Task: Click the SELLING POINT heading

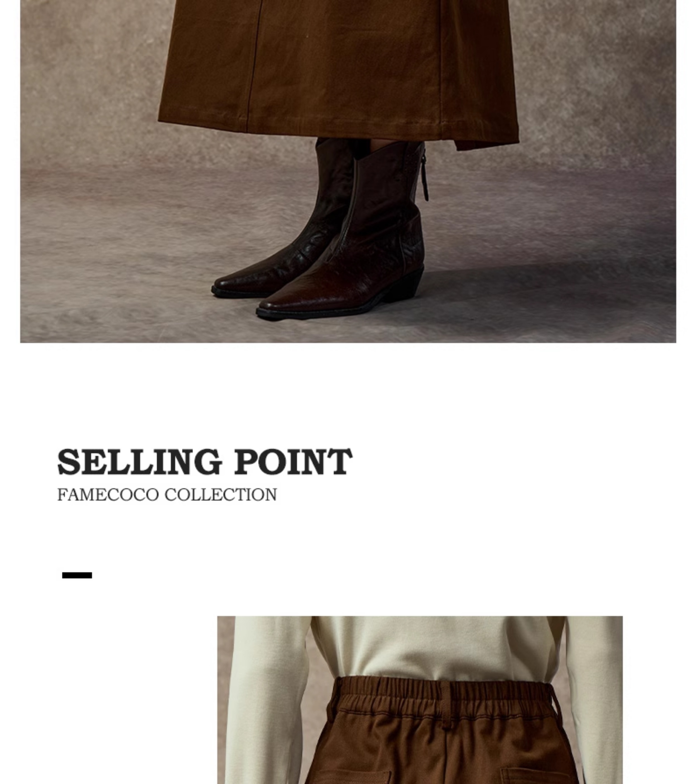Action: [x=205, y=462]
